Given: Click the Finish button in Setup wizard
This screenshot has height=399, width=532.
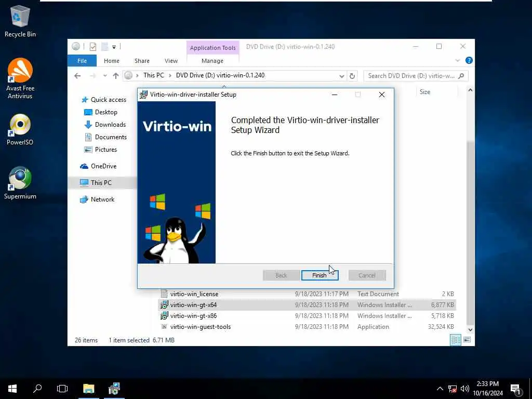Looking at the screenshot, I should pos(320,275).
